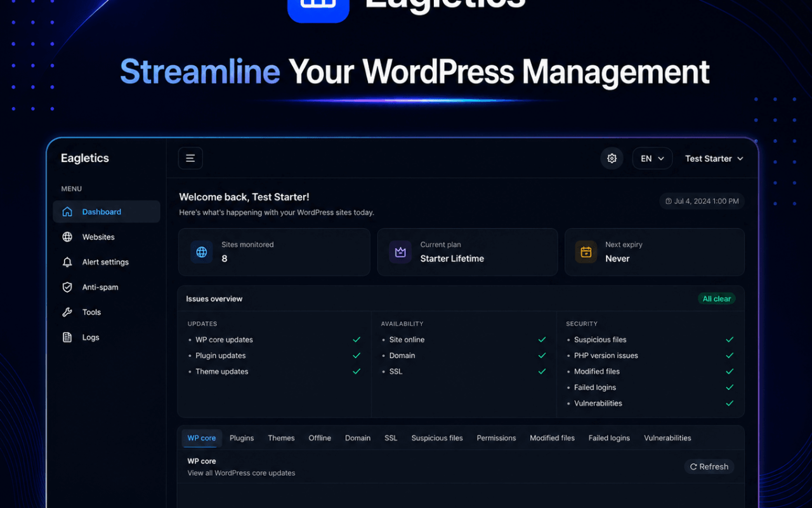This screenshot has height=508, width=812.
Task: Click the Dashboard home icon
Action: point(67,212)
